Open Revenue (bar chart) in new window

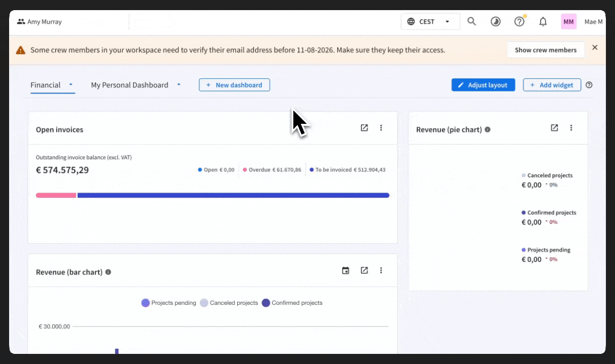(x=364, y=270)
